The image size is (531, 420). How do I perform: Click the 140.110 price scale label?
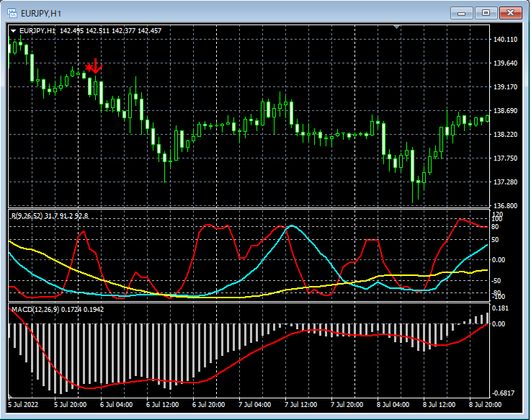(x=507, y=40)
